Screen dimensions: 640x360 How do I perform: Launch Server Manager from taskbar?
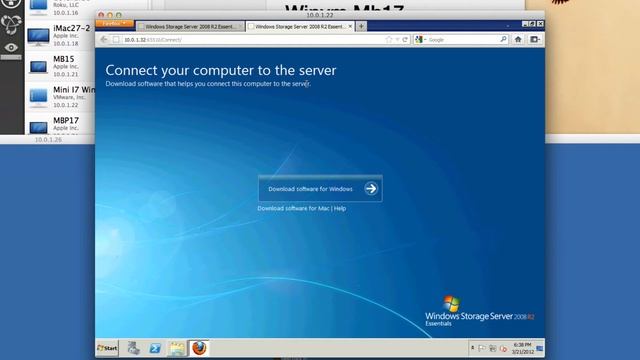[133, 348]
